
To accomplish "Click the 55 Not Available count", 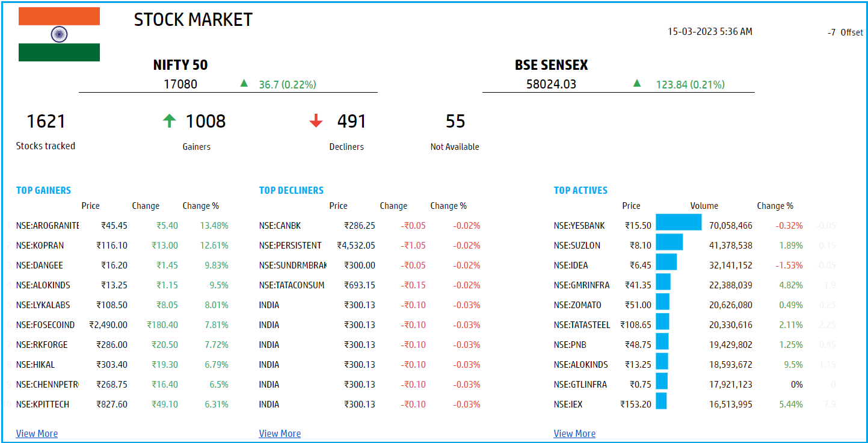I will point(455,122).
